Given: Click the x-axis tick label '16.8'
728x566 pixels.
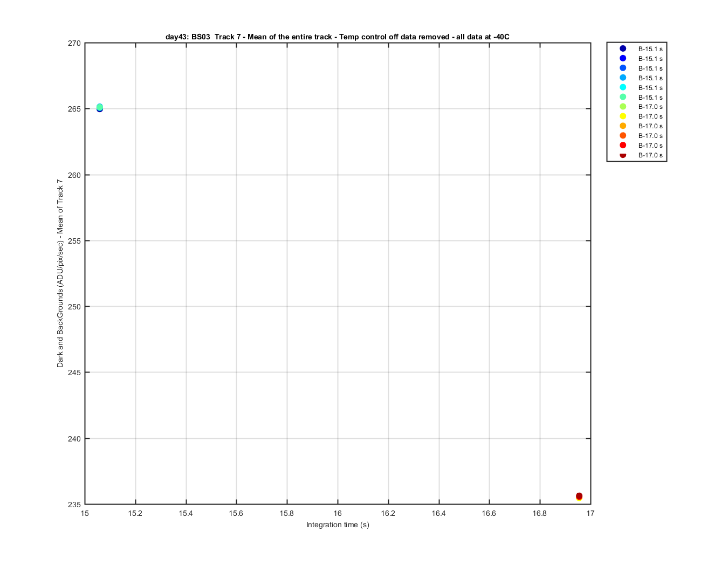Looking at the screenshot, I should [x=540, y=513].
